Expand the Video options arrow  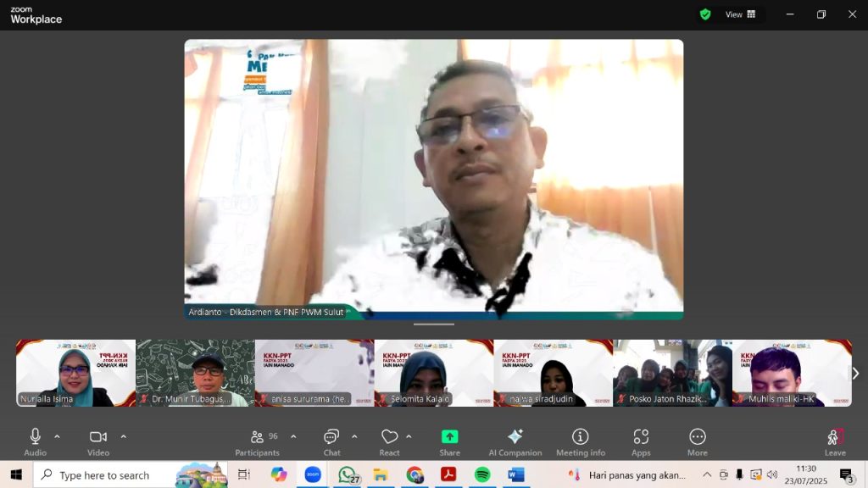124,436
